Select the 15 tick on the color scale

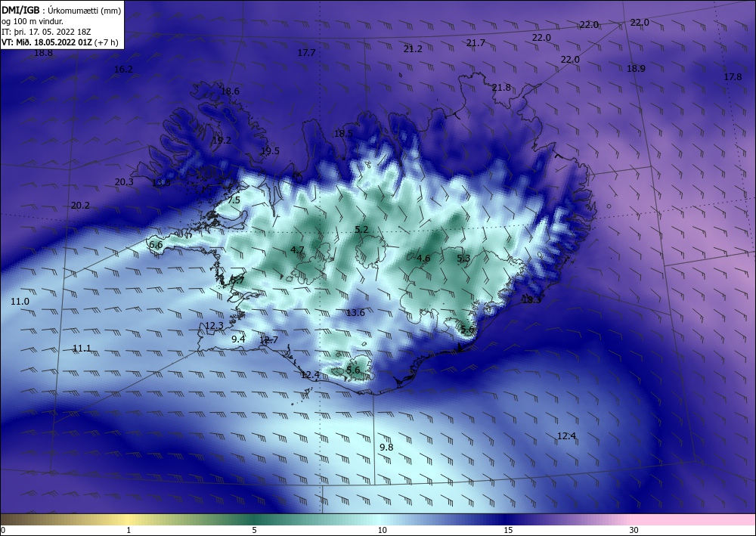(x=508, y=530)
